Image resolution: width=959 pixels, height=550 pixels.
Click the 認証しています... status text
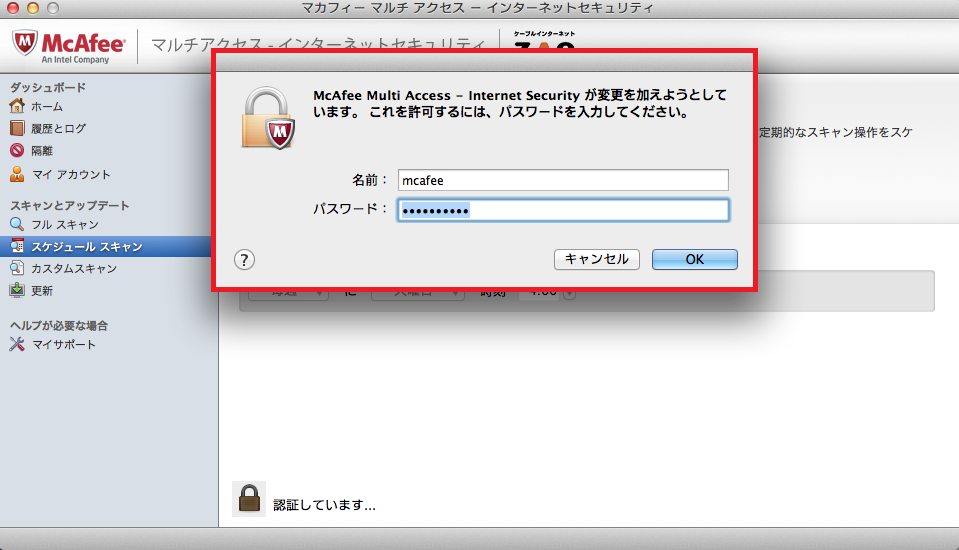point(324,505)
